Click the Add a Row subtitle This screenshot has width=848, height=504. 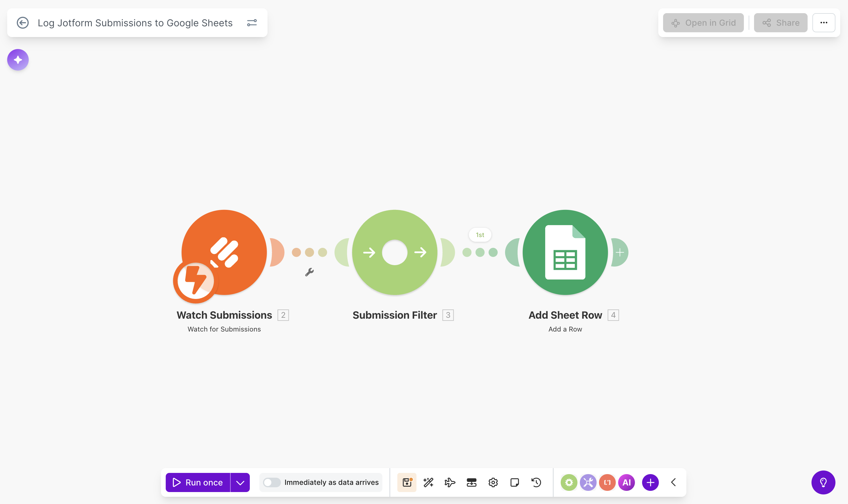(x=565, y=329)
